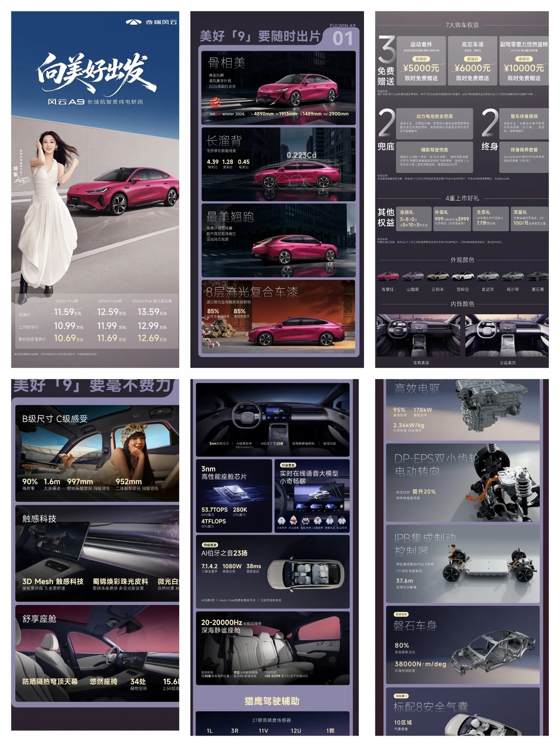Click the 风云A9 model name text

coord(65,102)
